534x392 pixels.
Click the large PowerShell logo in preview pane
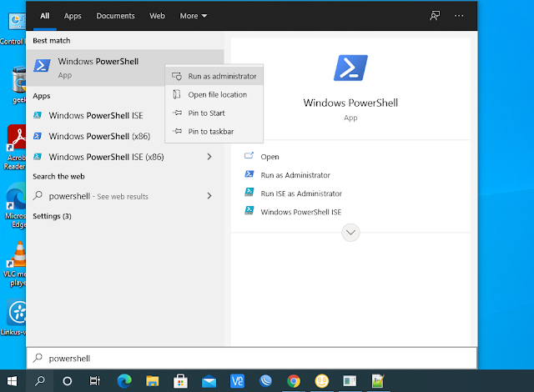coord(350,68)
